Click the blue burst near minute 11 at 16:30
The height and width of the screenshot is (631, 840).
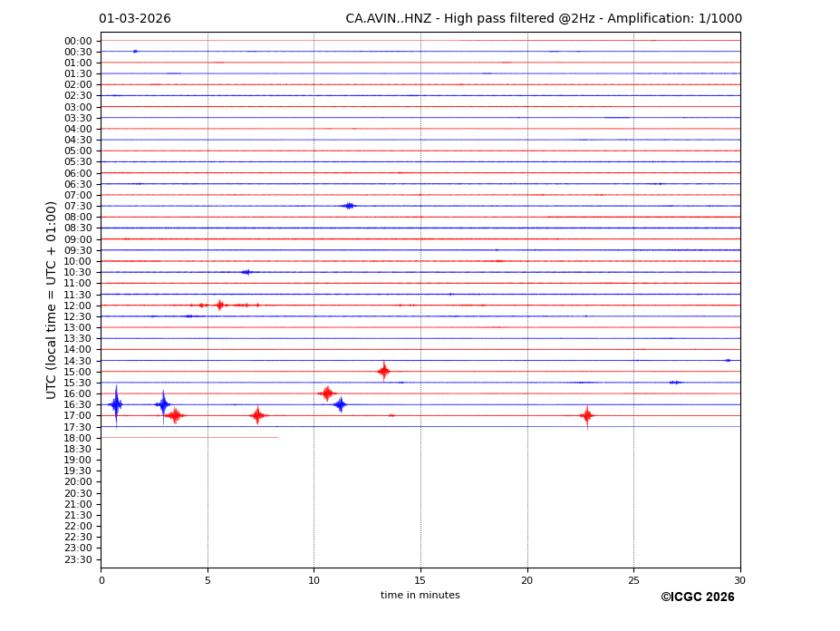click(340, 404)
